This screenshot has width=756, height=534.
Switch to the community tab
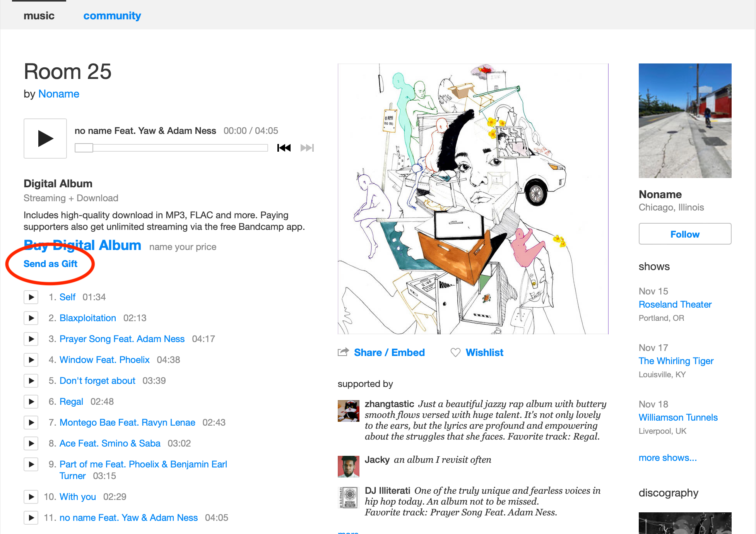coord(112,16)
